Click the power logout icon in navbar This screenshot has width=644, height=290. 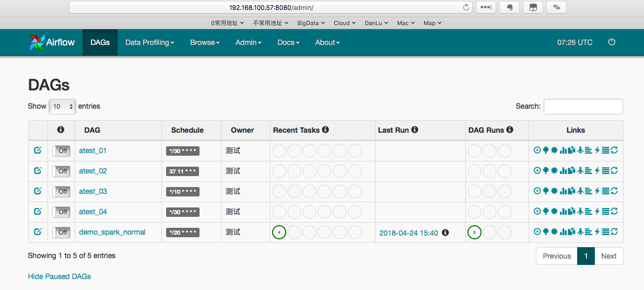612,42
